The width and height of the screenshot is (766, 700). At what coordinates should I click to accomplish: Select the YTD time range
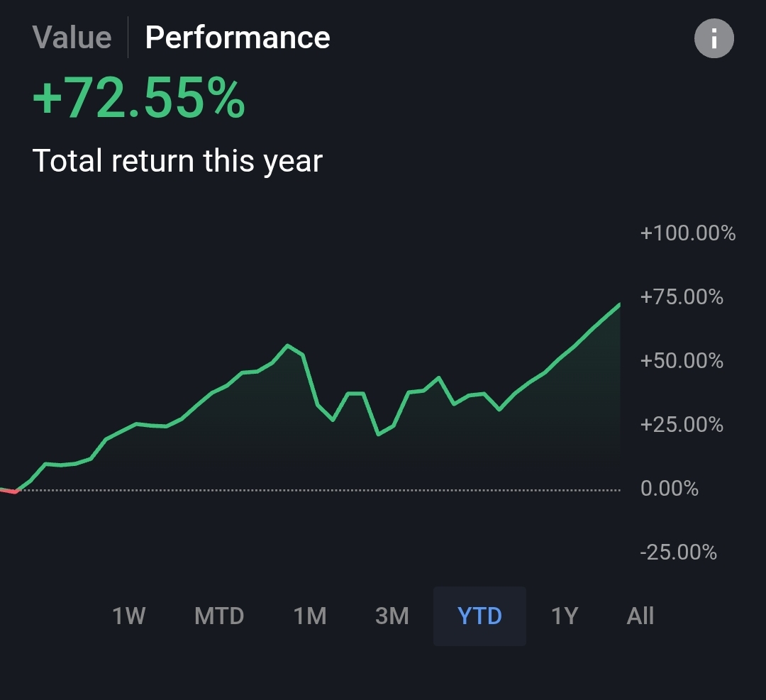pos(479,616)
